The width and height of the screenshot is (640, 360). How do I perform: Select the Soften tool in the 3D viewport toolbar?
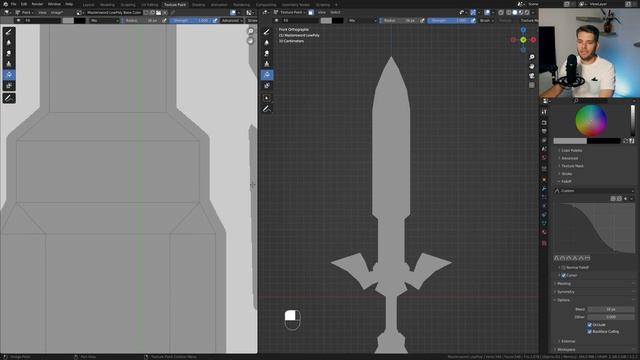tap(267, 42)
